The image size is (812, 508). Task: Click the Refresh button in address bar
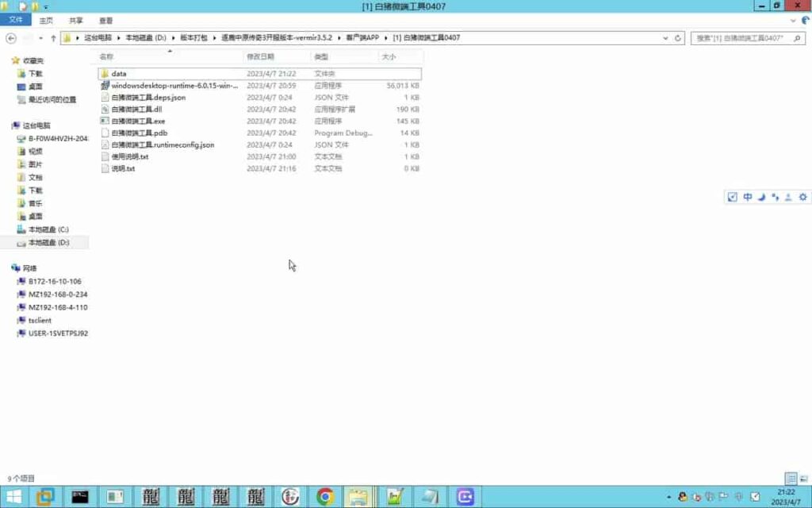(x=679, y=38)
